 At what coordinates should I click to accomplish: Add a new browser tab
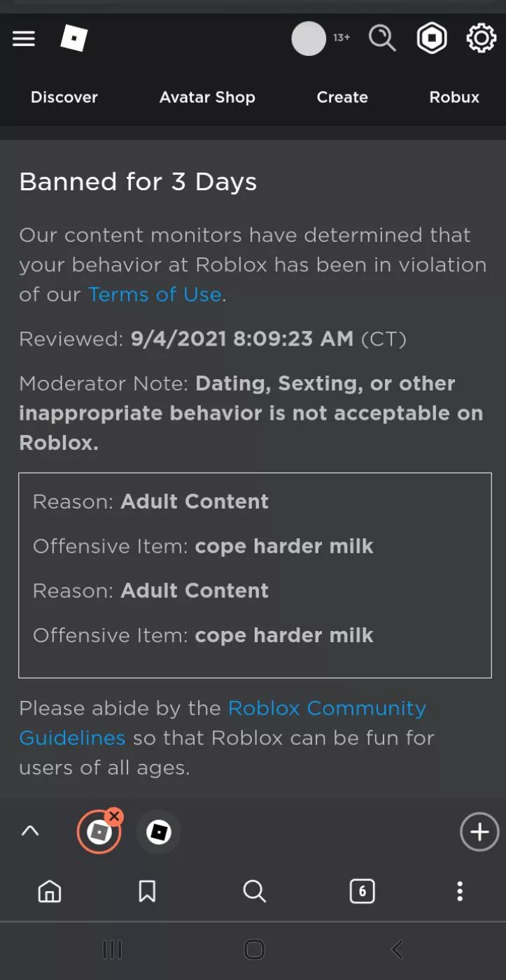click(x=479, y=832)
